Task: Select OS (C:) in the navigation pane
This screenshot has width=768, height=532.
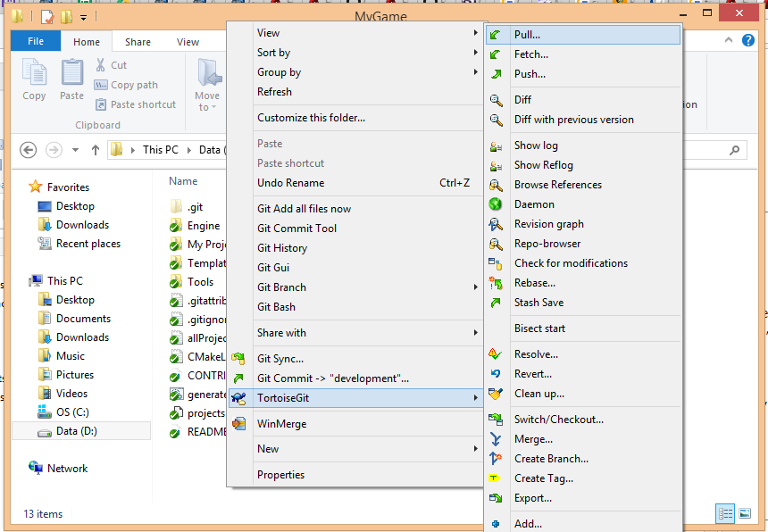Action: 72,412
